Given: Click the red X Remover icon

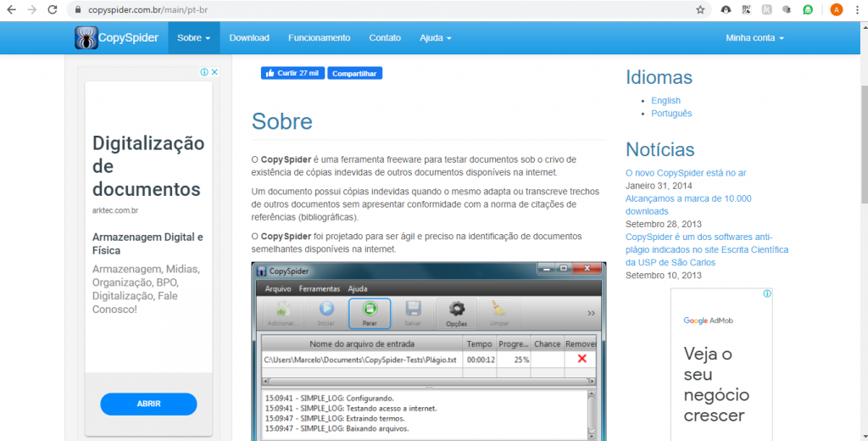Looking at the screenshot, I should pos(581,359).
